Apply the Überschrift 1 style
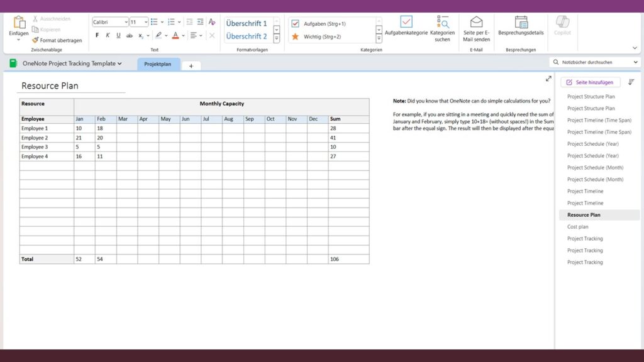This screenshot has width=644, height=362. pos(247,23)
